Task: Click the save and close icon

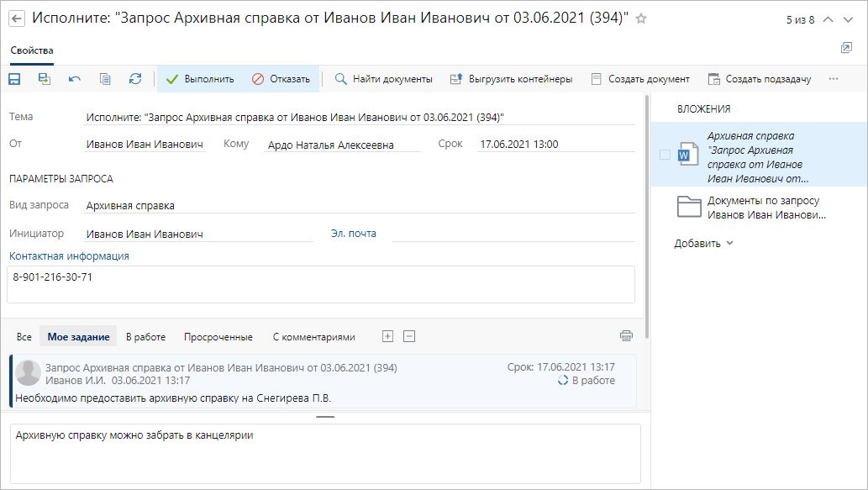Action: [x=45, y=79]
